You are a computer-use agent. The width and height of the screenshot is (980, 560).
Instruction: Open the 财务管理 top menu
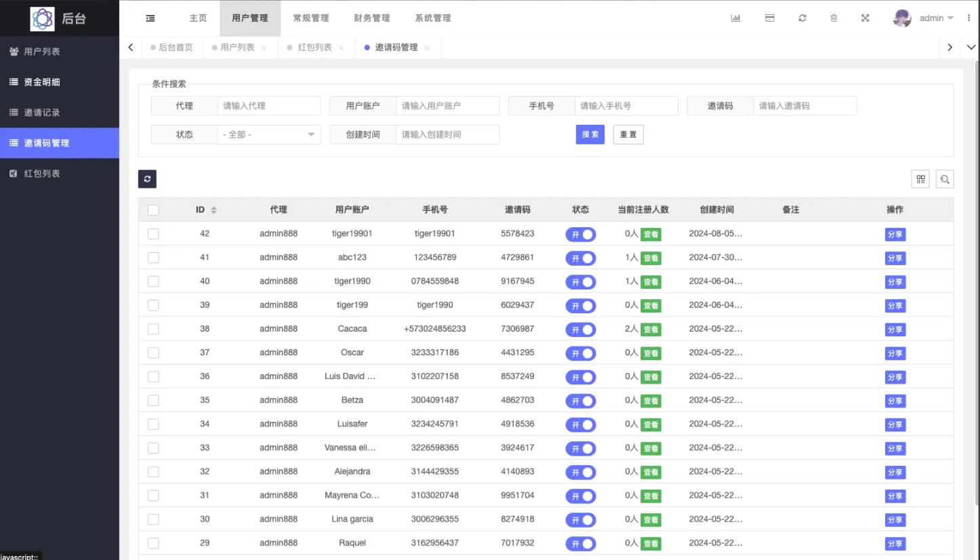[371, 18]
